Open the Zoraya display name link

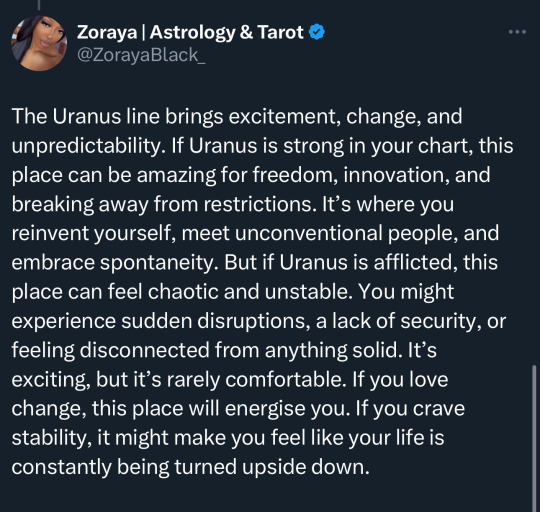(107, 32)
